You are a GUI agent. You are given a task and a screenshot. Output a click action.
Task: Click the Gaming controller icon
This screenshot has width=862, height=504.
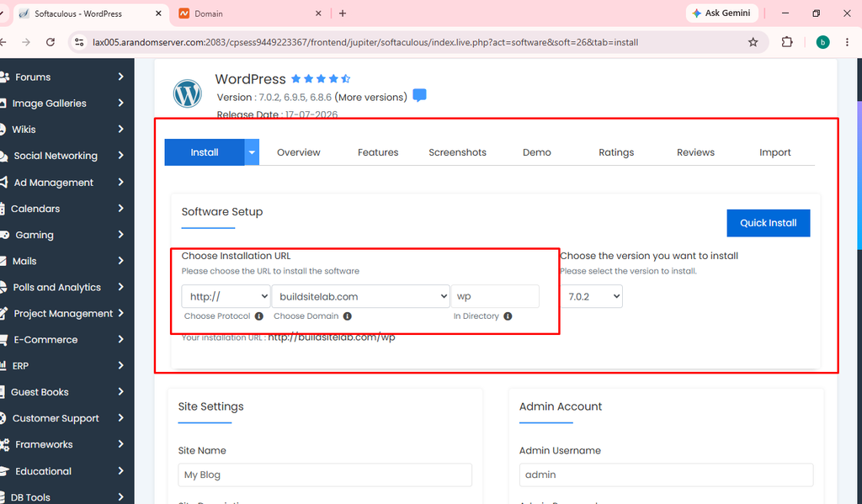4,235
